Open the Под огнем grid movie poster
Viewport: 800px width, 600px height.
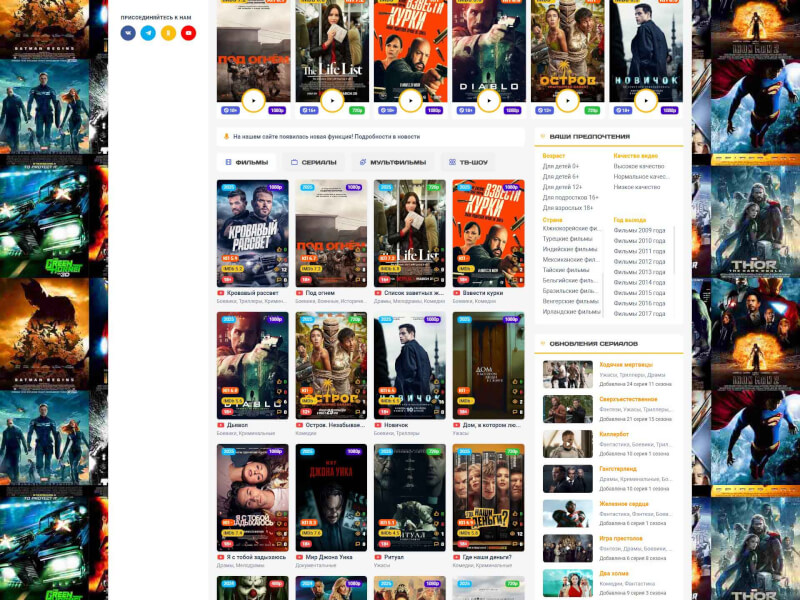331,233
